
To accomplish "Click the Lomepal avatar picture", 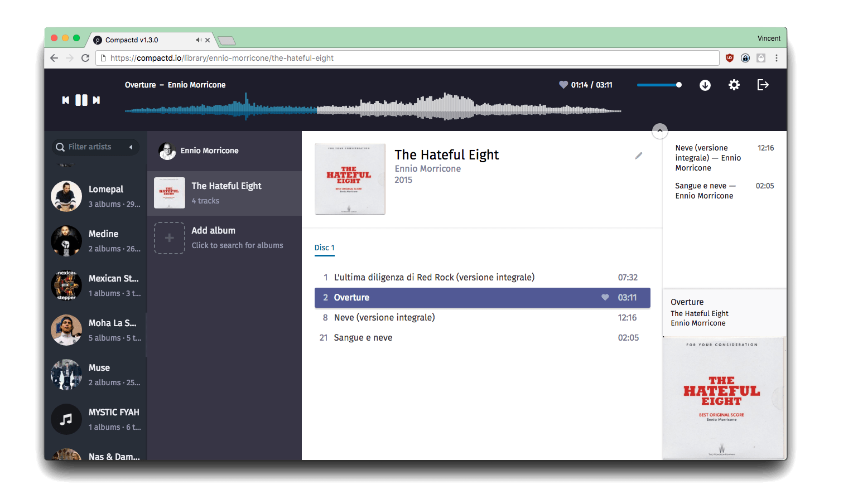I will coord(66,196).
